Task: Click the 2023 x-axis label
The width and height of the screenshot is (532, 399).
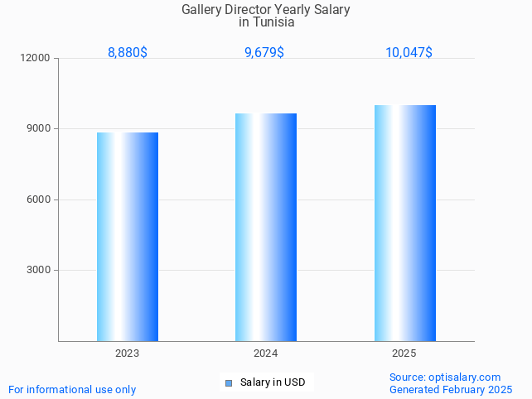Action: click(128, 353)
